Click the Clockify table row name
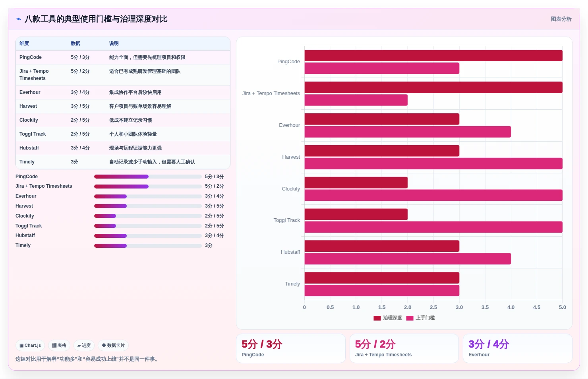 click(29, 120)
